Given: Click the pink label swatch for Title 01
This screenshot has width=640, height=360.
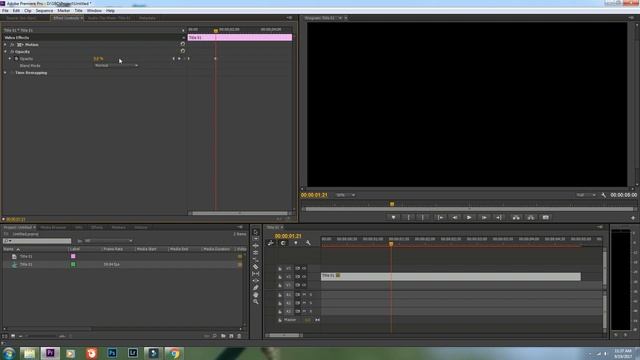Looking at the screenshot, I should click(73, 256).
